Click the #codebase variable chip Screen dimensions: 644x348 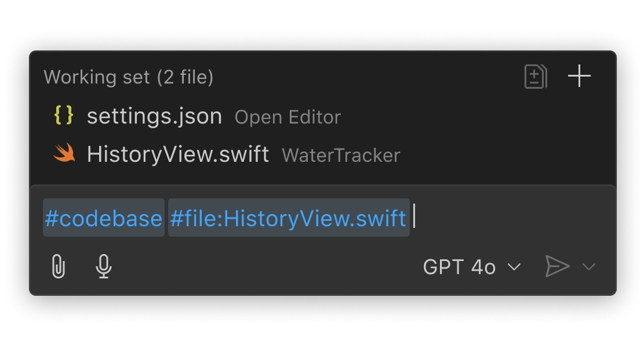[104, 217]
